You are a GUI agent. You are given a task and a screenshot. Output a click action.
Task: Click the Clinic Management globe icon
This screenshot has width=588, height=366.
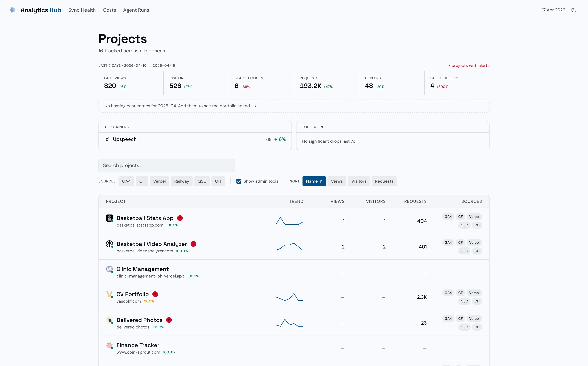coord(109,269)
